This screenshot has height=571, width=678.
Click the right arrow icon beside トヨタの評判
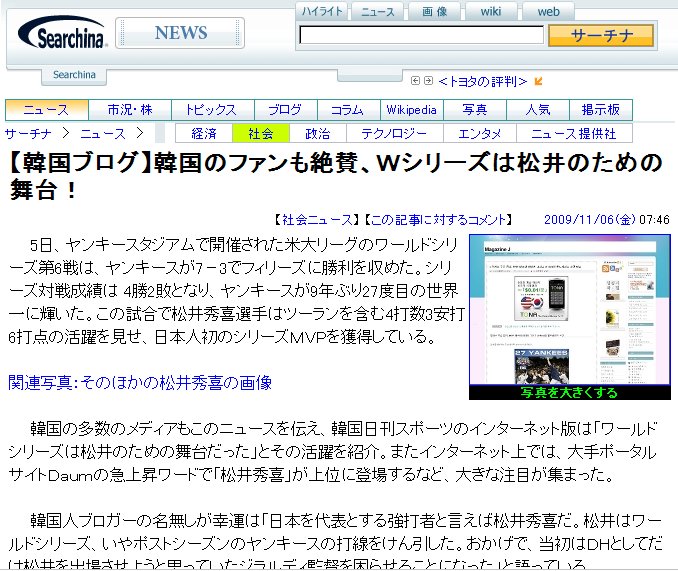point(428,81)
